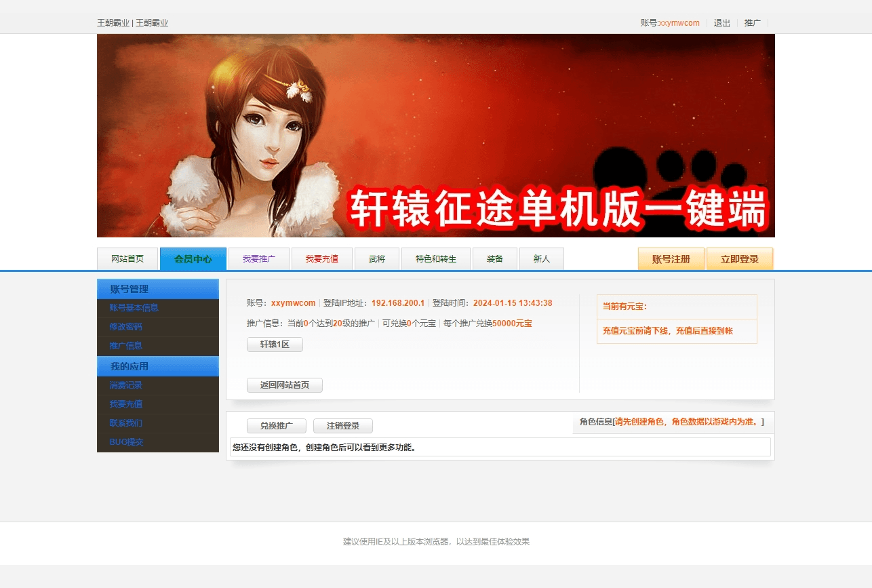The image size is (872, 588).
Task: Click the 王朝霸业 site title link
Action: click(x=133, y=23)
